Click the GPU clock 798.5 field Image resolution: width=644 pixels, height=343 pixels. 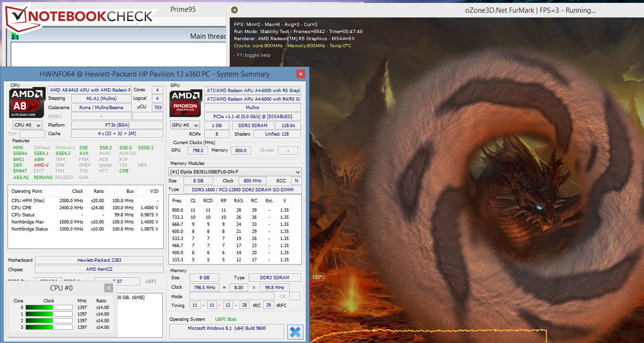point(198,150)
